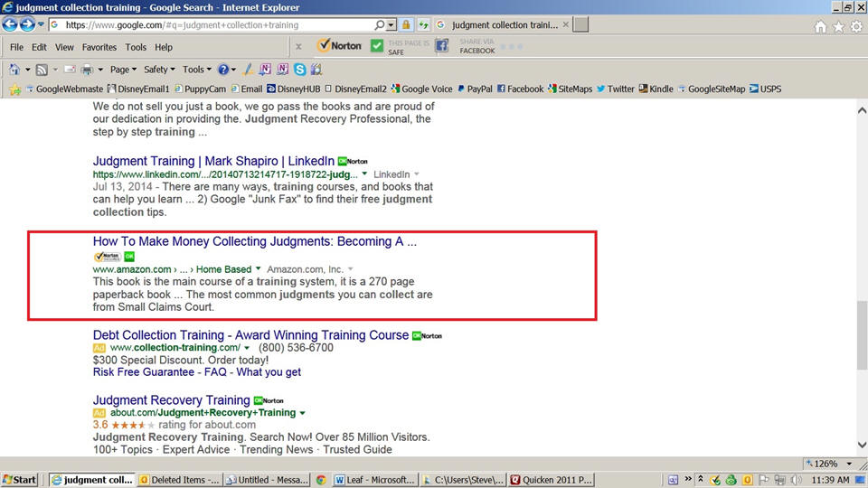Expand arrow next to LinkedIn result URL
This screenshot has width=868, height=488.
[364, 174]
